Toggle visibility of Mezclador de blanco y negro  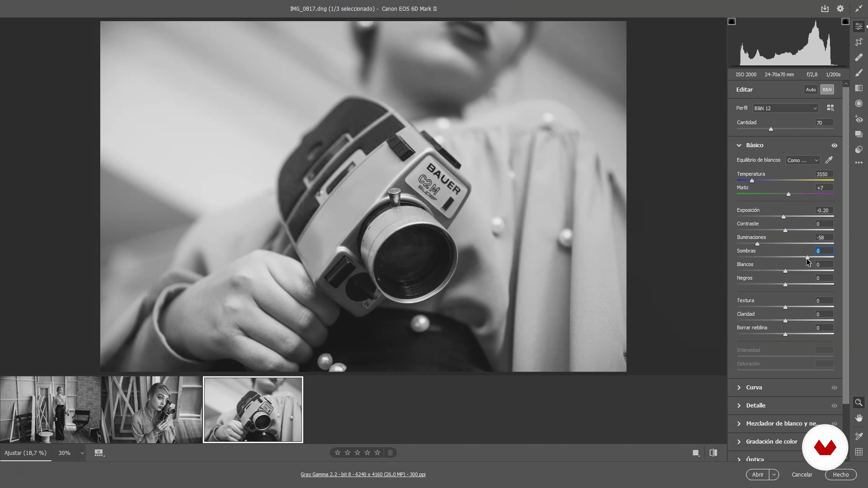click(x=834, y=424)
